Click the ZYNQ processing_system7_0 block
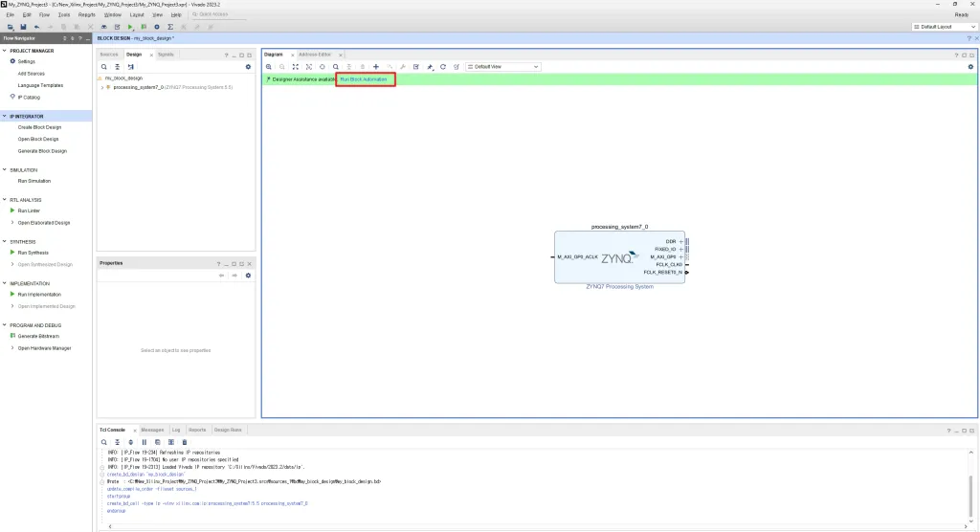 tap(619, 257)
